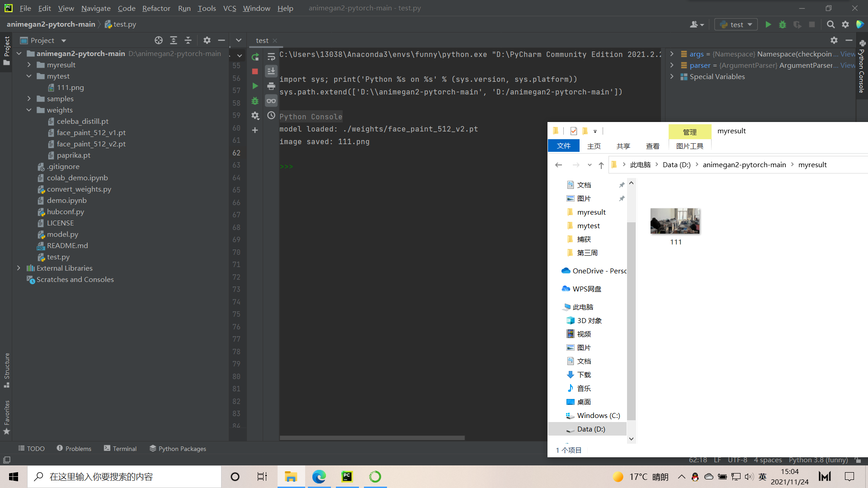Print console output using the printer icon
Screen dimensions: 868x488
(x=271, y=86)
